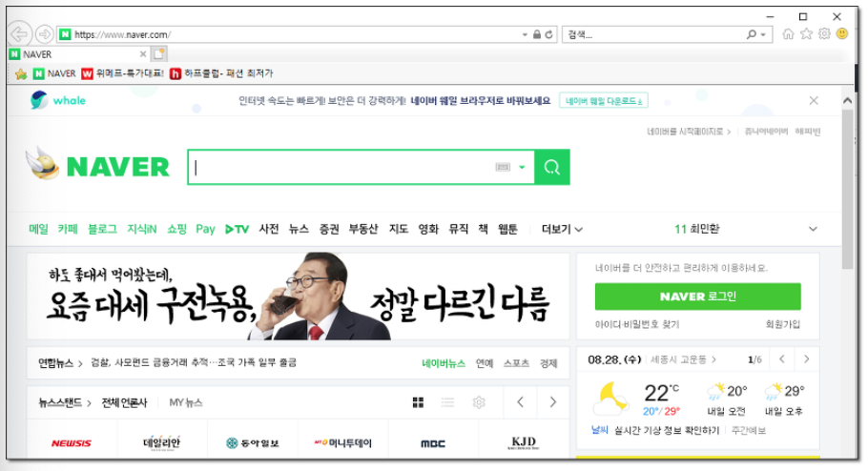Open MBC press logo
This screenshot has width=868, height=471.
(433, 443)
